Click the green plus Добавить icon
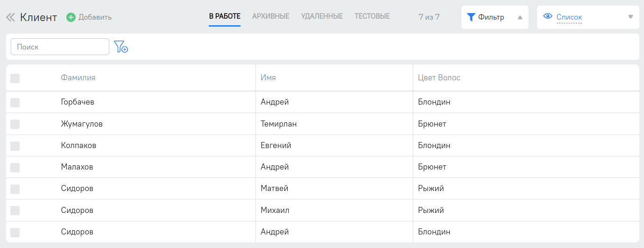Image resolution: width=644 pixels, height=248 pixels. click(x=71, y=17)
